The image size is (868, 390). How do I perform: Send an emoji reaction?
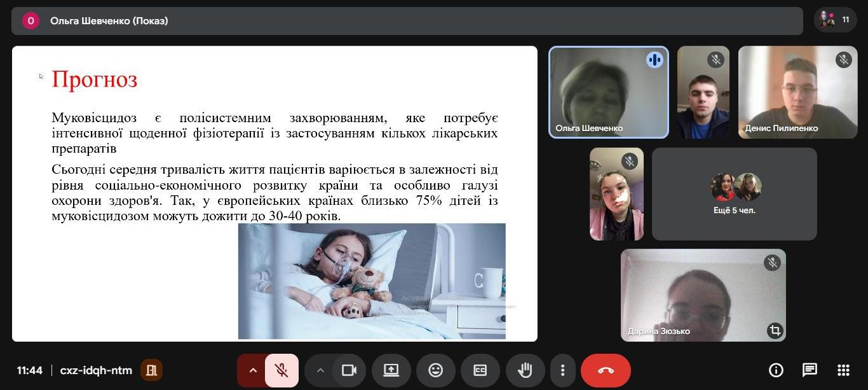point(435,370)
